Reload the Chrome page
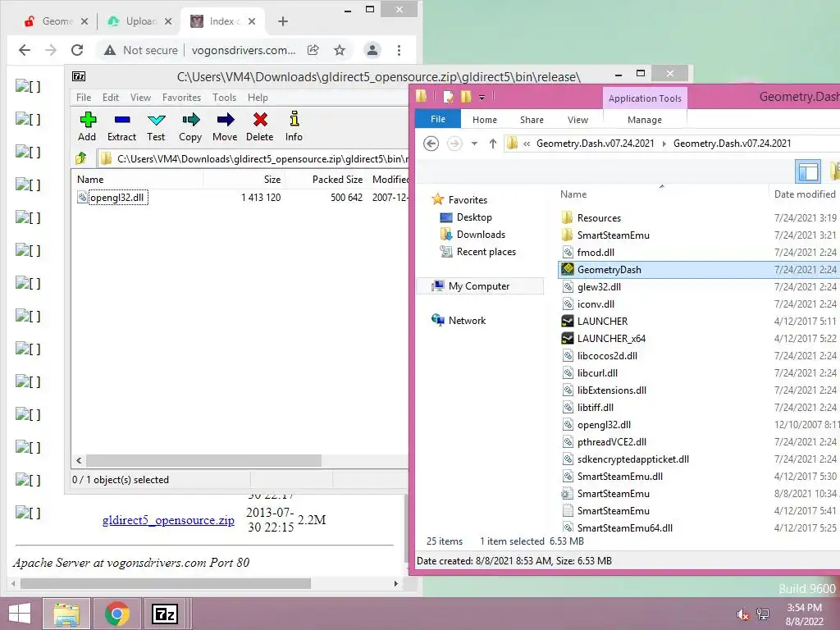 tap(77, 50)
